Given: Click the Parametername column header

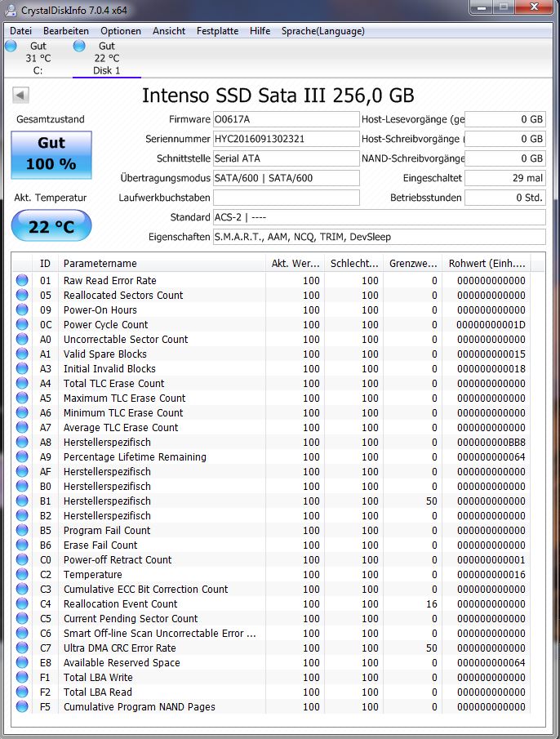Looking at the screenshot, I should [x=162, y=264].
